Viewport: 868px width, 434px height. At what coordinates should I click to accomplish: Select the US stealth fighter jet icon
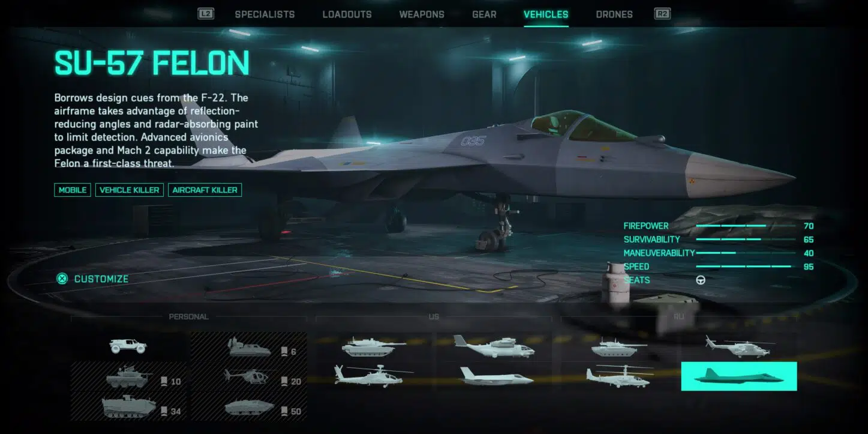pyautogui.click(x=494, y=376)
